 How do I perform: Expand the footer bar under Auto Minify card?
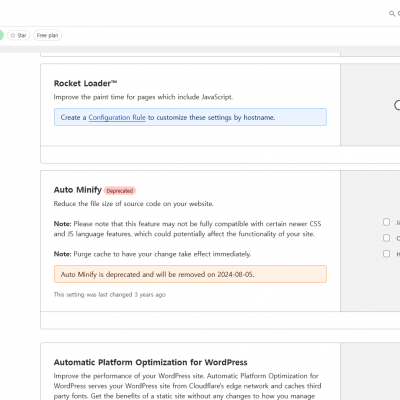tap(220, 320)
